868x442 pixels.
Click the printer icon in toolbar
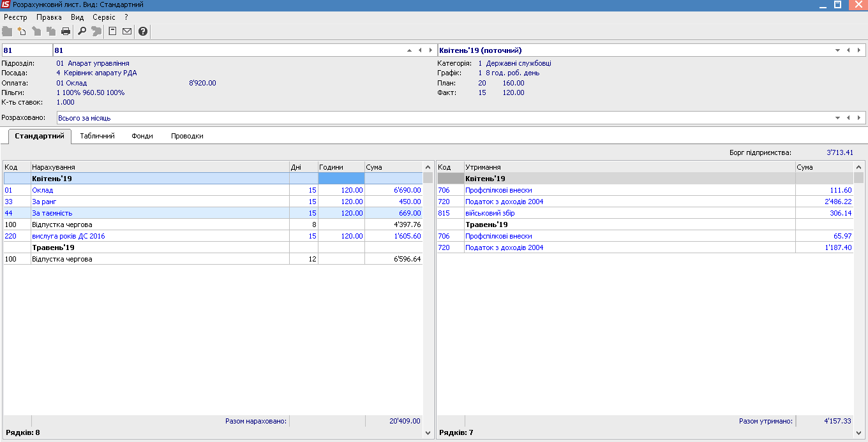tap(66, 31)
